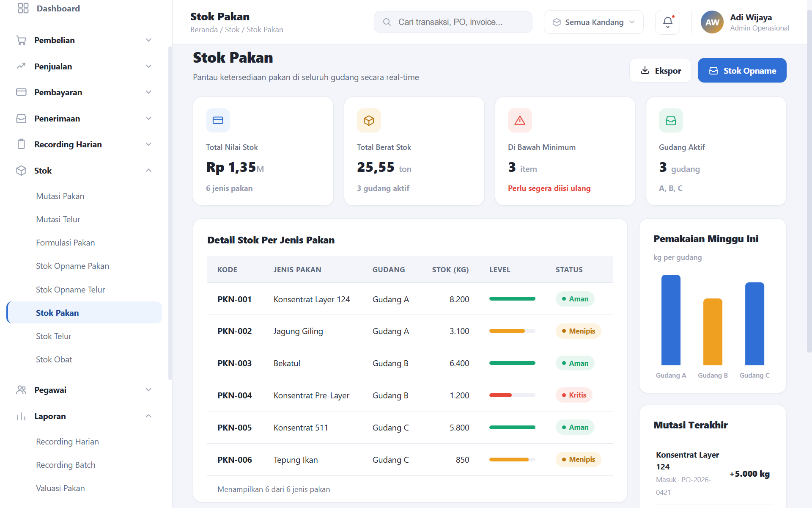Click the Aman badge for Bekatul

575,363
